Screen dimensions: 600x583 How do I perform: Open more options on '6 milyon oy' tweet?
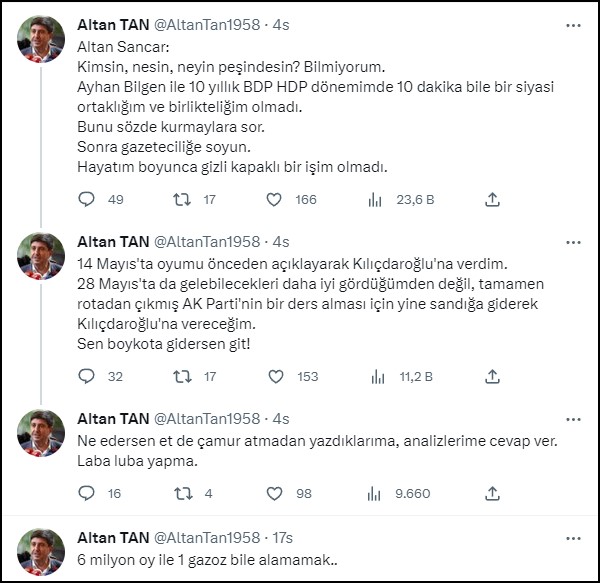(571, 537)
